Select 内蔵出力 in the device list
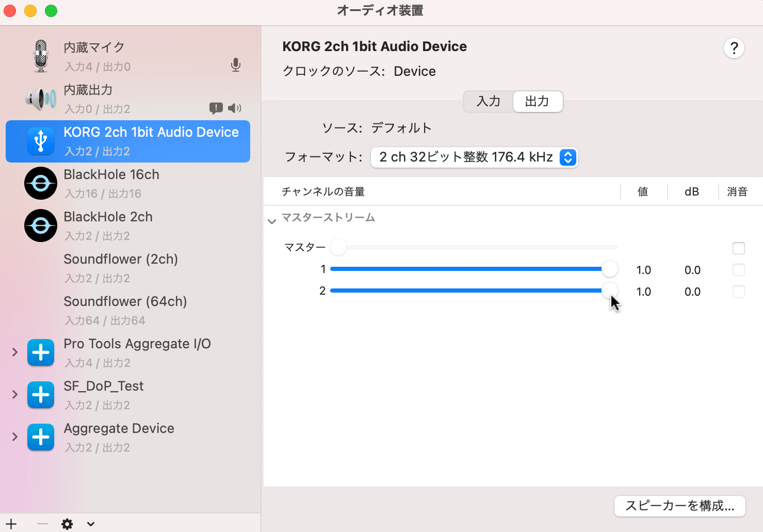 tap(128, 99)
